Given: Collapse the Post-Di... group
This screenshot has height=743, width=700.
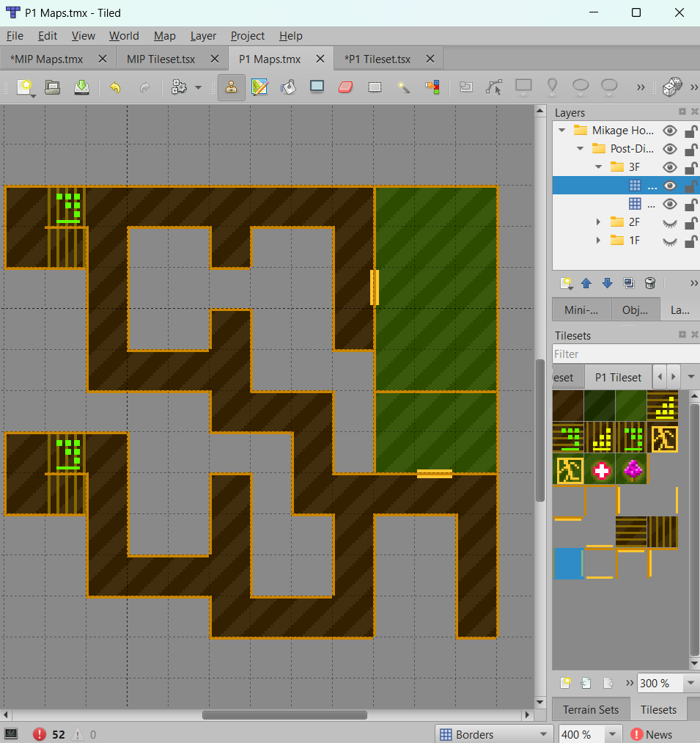Looking at the screenshot, I should (x=581, y=149).
